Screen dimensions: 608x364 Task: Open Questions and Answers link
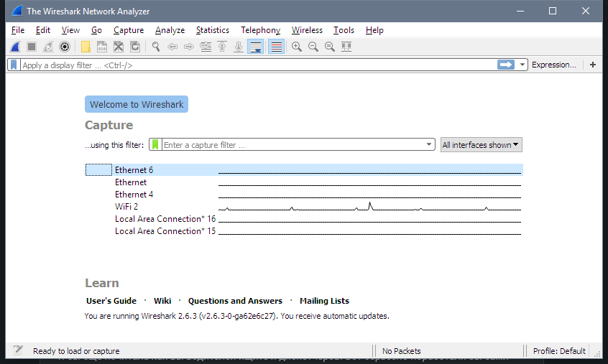coord(235,301)
